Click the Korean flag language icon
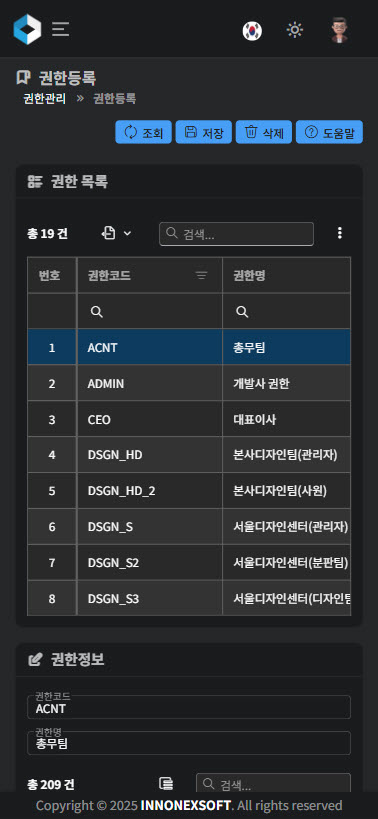 click(252, 30)
